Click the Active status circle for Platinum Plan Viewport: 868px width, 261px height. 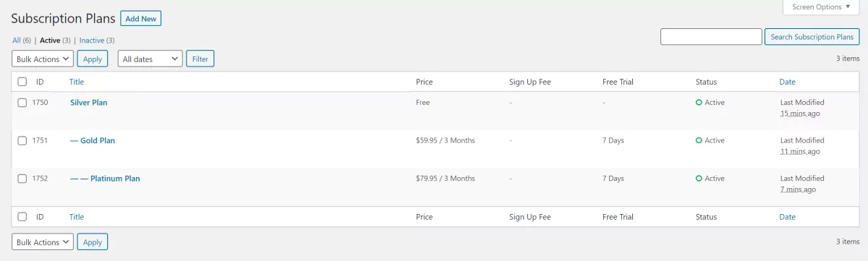(x=699, y=179)
